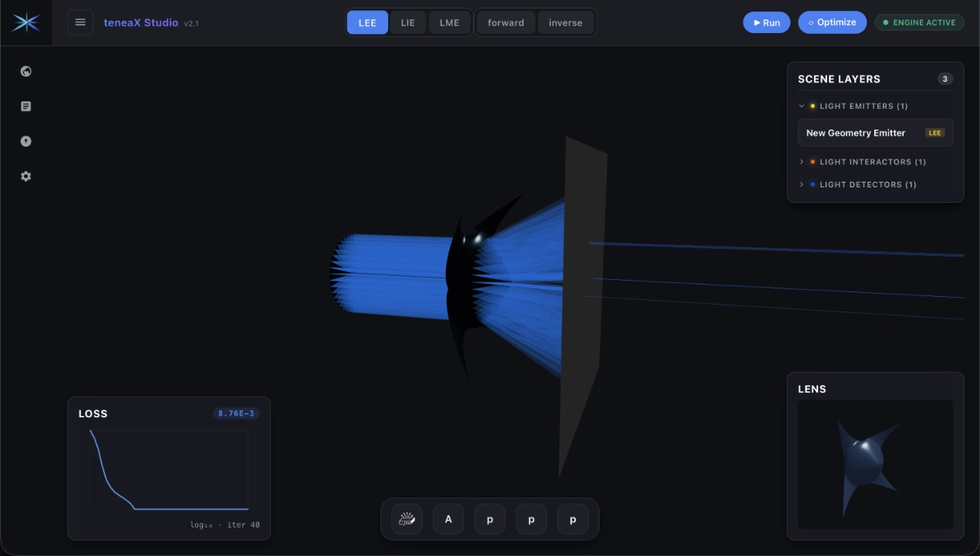Screen dimensions: 980x556
Task: Click the loss curve chart
Action: 170,470
